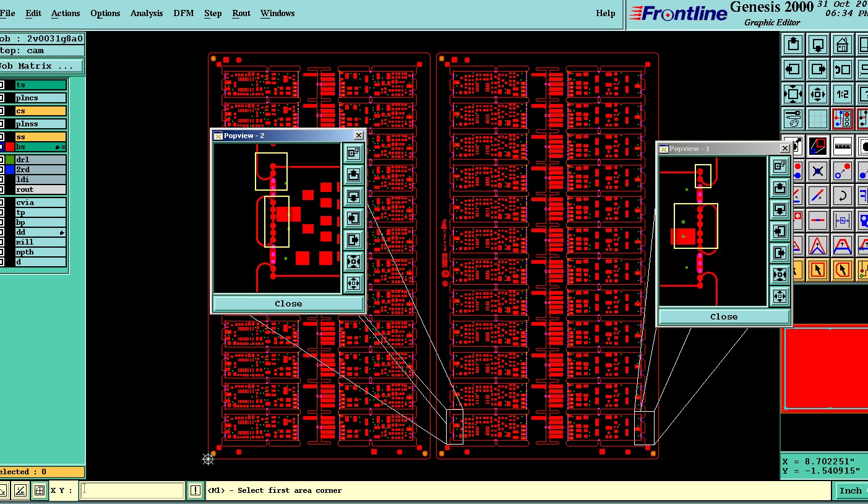The width and height of the screenshot is (868, 504).
Task: Click the orange arrow-in-rectangle select tool
Action: (818, 269)
